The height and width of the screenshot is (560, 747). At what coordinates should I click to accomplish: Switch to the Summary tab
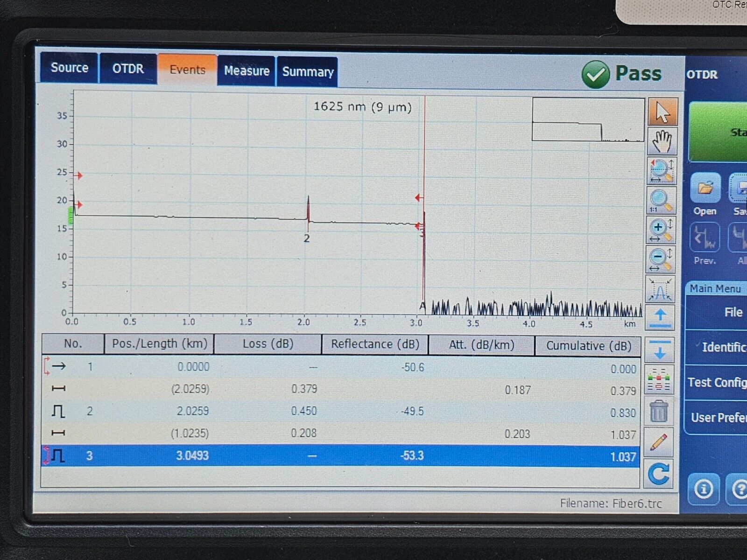(x=308, y=72)
